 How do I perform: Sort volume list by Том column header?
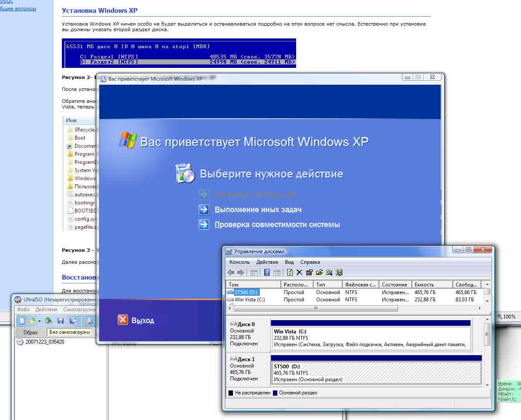click(x=253, y=284)
